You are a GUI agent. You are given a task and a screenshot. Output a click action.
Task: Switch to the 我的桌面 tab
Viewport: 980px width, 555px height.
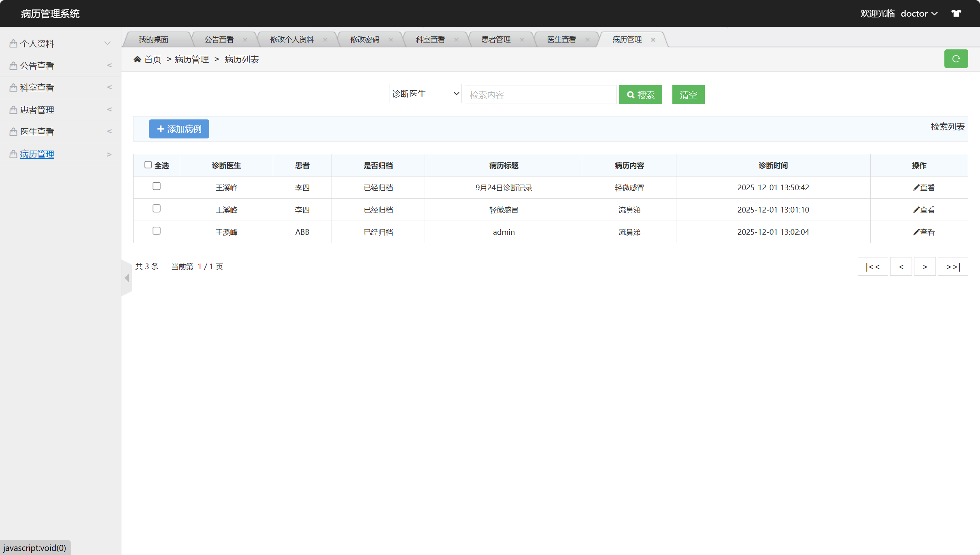(153, 40)
